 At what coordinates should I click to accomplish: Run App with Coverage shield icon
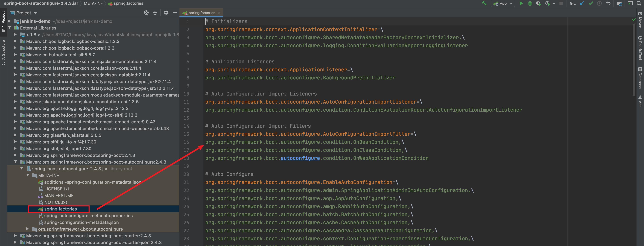click(x=538, y=4)
